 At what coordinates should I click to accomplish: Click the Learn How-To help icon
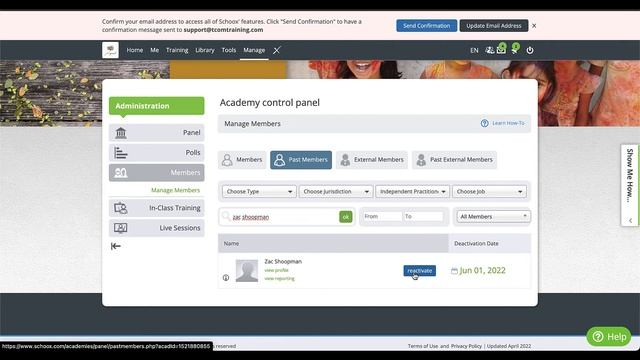click(484, 123)
